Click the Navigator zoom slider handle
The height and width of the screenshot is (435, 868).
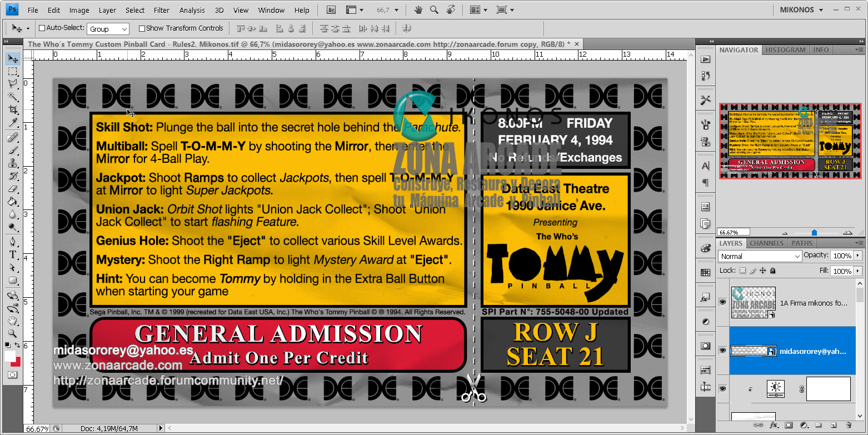[814, 233]
